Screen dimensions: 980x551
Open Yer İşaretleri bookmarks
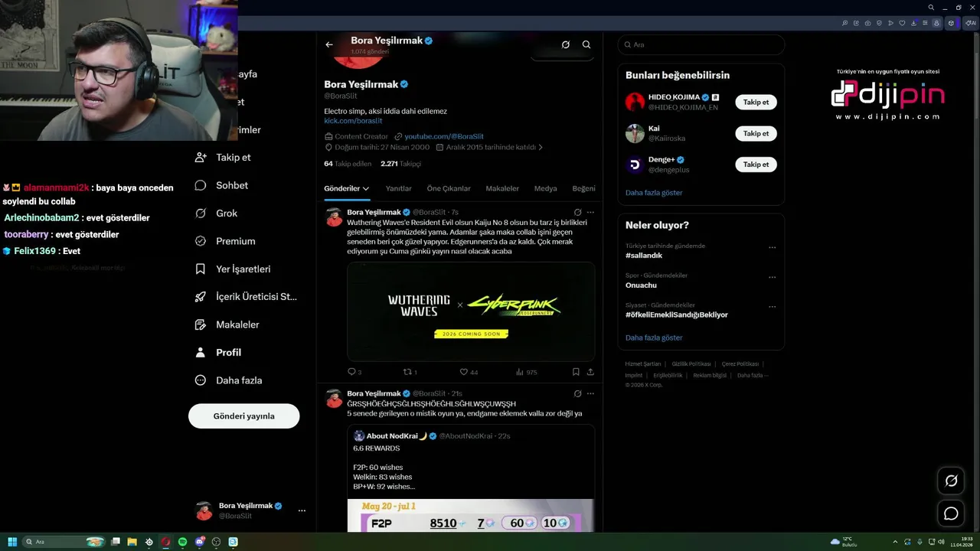[233, 269]
